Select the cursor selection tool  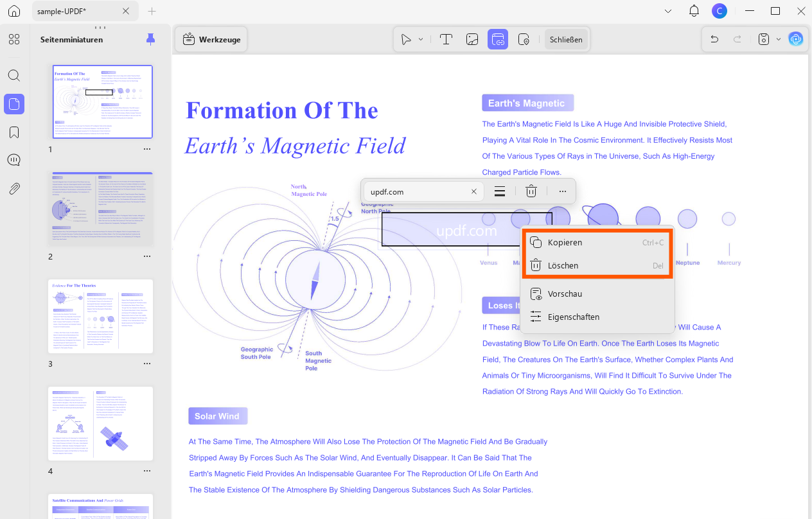[x=406, y=39]
